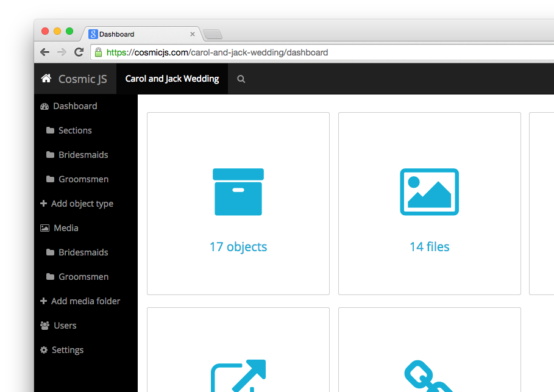Open Media in the sidebar

click(66, 228)
